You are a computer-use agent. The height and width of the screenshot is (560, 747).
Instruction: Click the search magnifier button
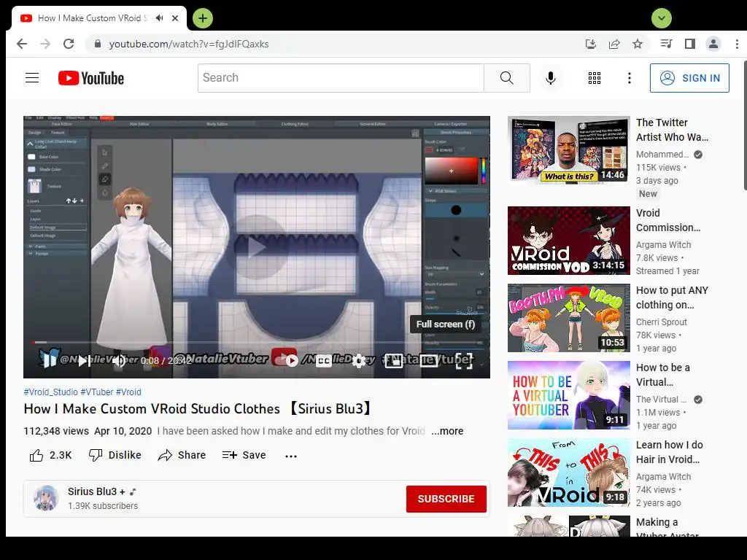[507, 77]
